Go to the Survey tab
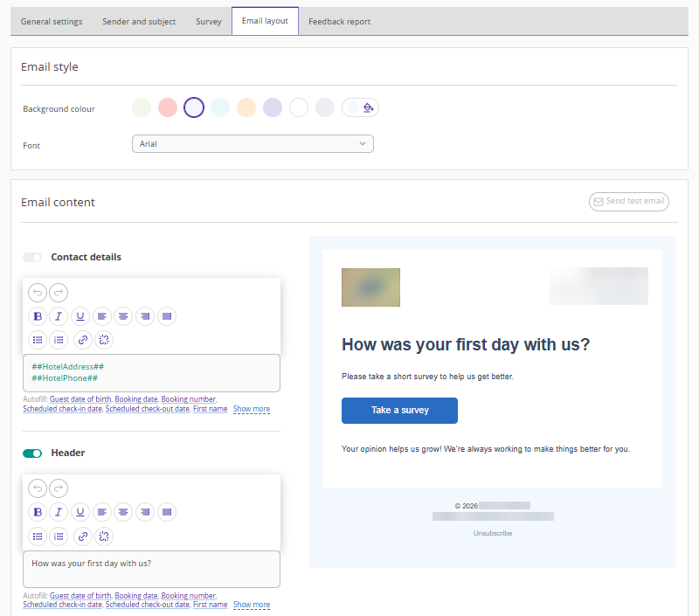The height and width of the screenshot is (616, 699). (209, 21)
